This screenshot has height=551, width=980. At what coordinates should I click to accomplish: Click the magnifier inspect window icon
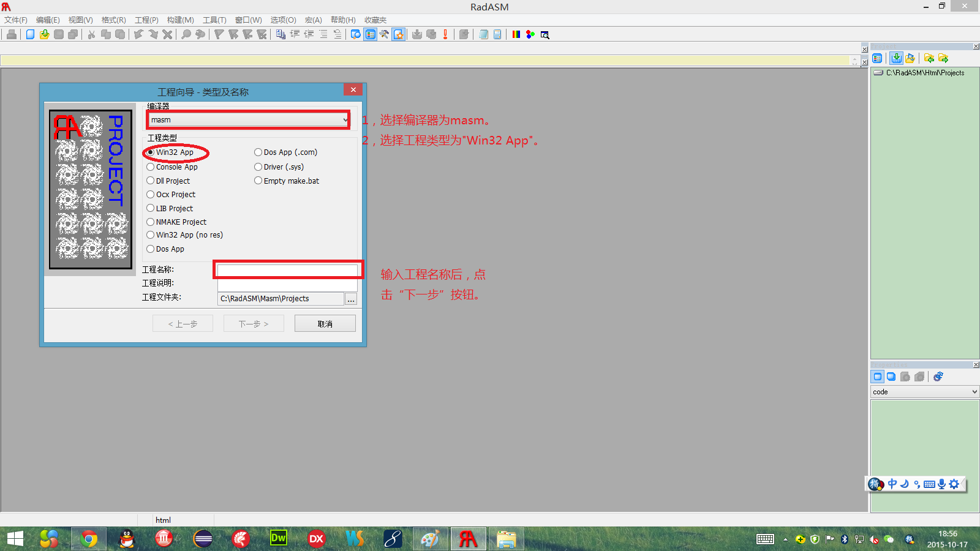(x=545, y=34)
